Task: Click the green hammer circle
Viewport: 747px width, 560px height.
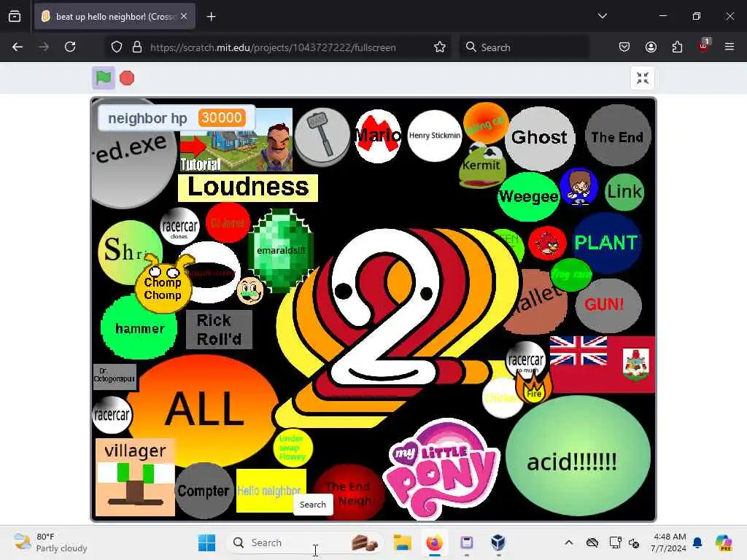Action: pos(139,328)
